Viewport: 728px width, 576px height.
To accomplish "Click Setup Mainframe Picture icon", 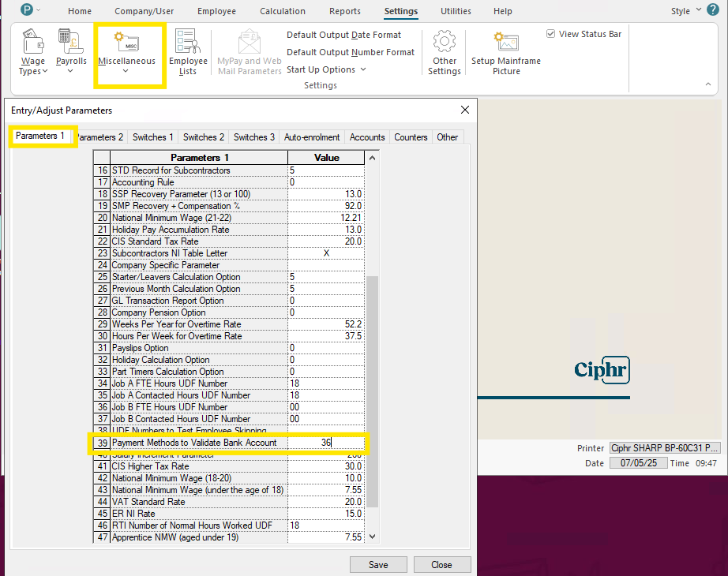I will pyautogui.click(x=506, y=42).
